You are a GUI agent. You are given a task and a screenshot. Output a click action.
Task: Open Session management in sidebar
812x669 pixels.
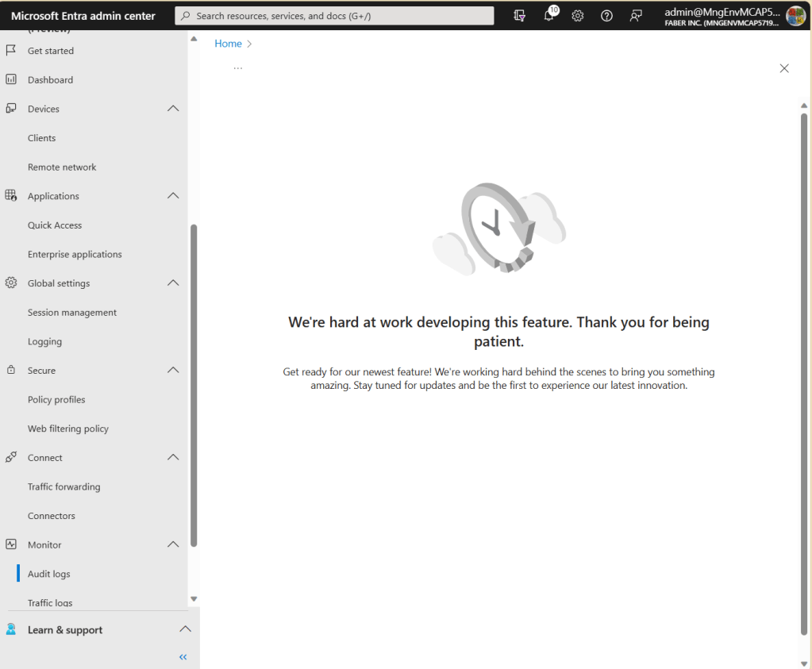point(72,313)
